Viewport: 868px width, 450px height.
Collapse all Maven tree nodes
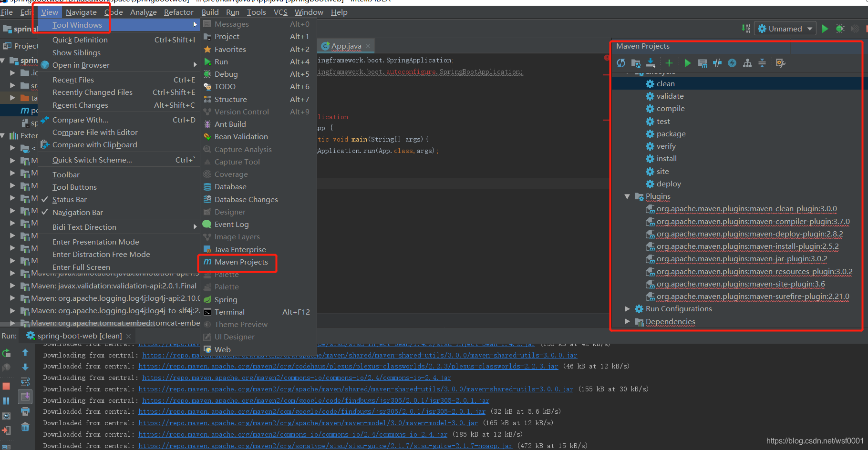pyautogui.click(x=762, y=63)
